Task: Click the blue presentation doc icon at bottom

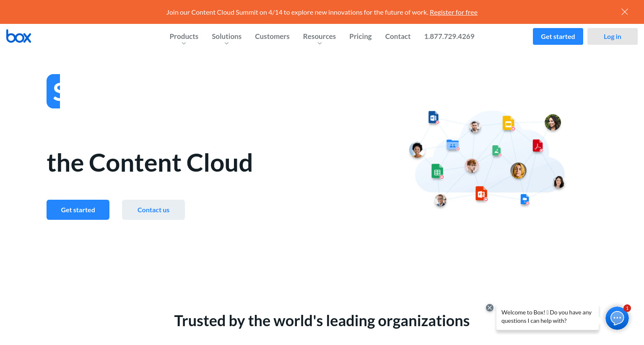Action: tap(525, 199)
